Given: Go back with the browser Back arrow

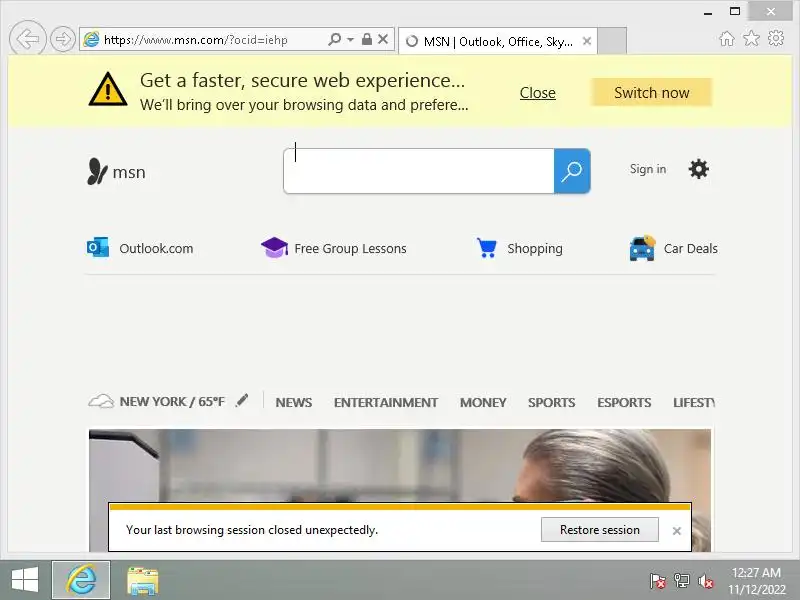Looking at the screenshot, I should click(x=28, y=38).
